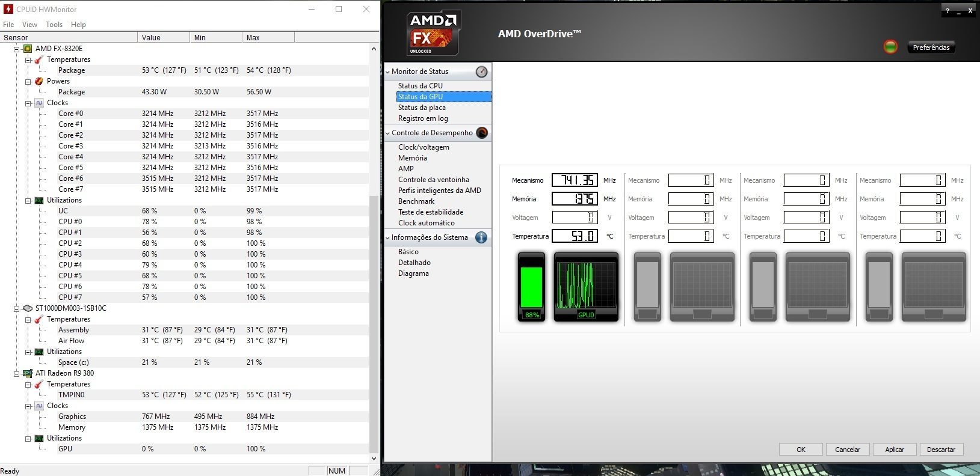Click the Preferências button
The width and height of the screenshot is (980, 476).
click(931, 47)
